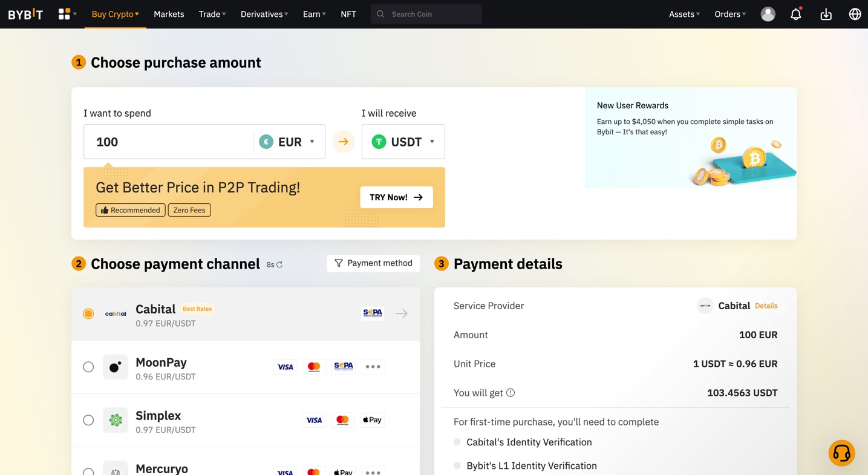Go to the Markets page
The width and height of the screenshot is (868, 475).
click(169, 14)
